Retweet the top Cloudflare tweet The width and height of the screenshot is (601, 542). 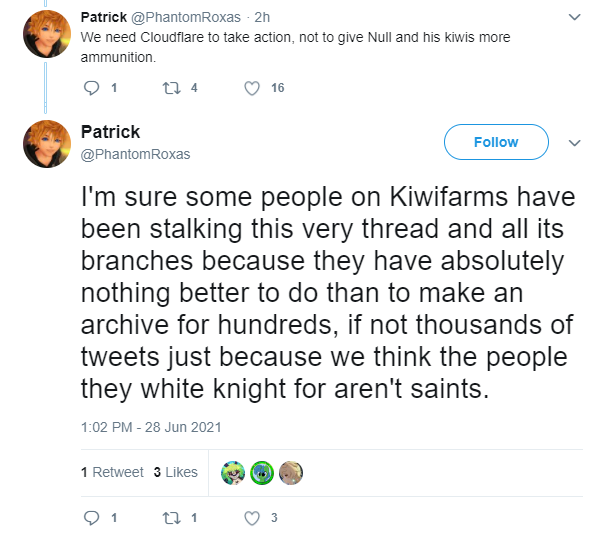pyautogui.click(x=171, y=88)
